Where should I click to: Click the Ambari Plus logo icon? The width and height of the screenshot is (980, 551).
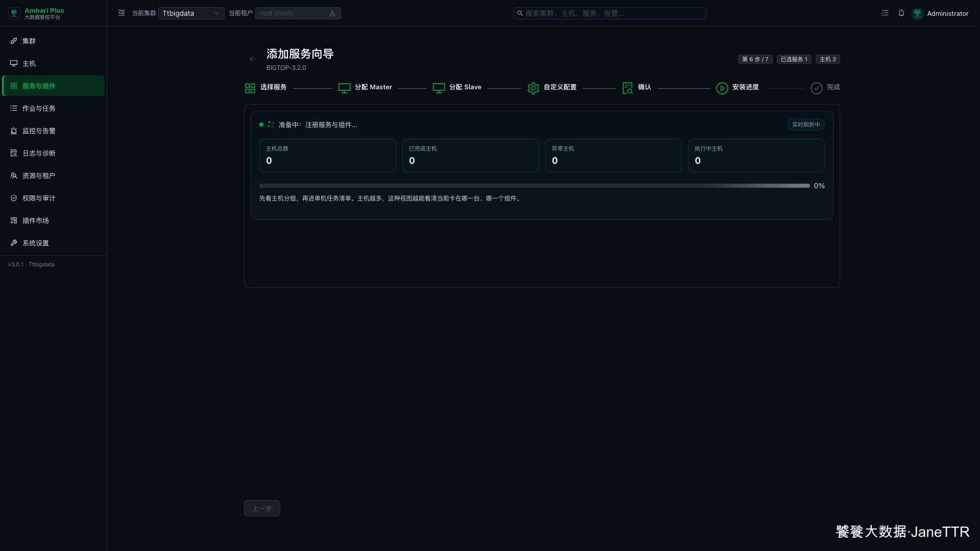click(14, 13)
